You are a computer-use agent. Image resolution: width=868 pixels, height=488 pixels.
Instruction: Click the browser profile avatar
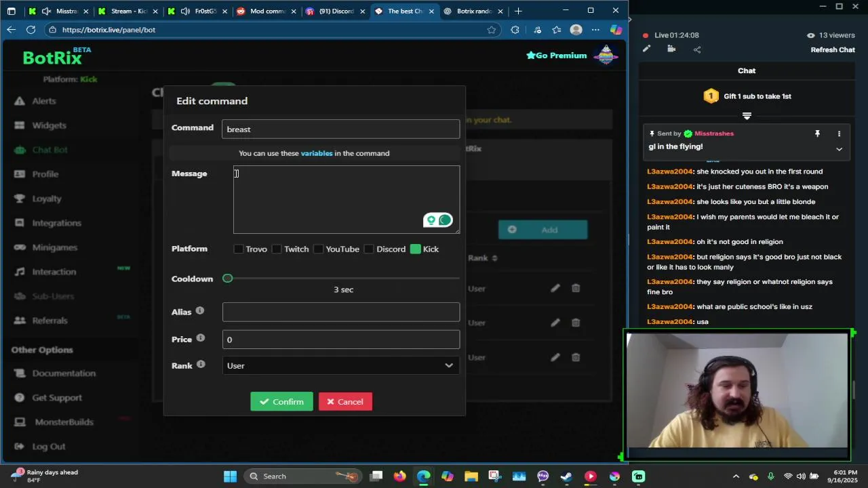(576, 30)
